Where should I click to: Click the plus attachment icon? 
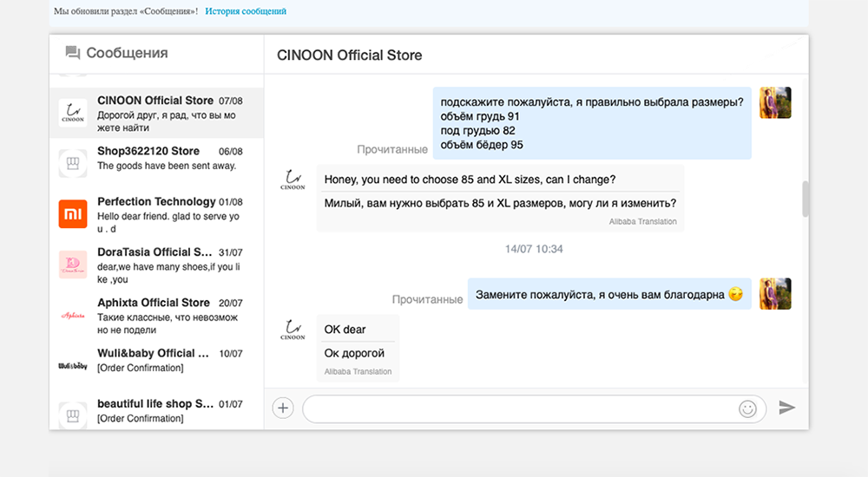(x=283, y=408)
